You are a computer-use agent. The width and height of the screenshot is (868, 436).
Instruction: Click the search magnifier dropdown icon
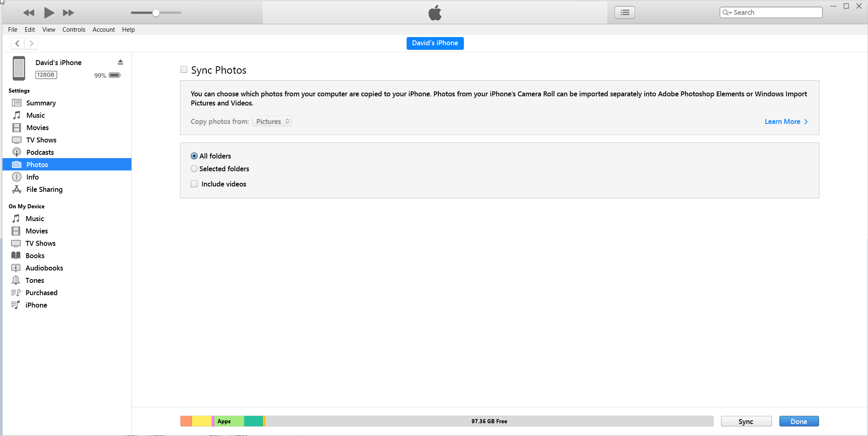727,12
